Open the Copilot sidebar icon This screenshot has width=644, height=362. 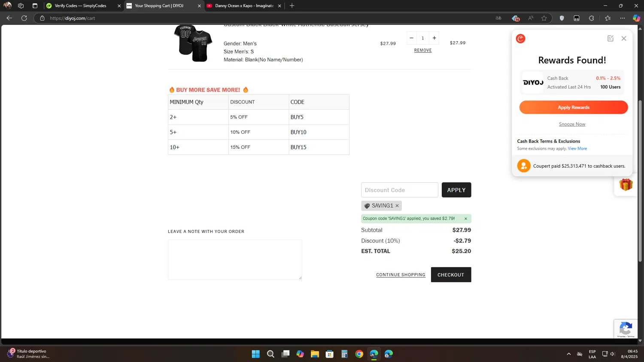[x=636, y=18]
